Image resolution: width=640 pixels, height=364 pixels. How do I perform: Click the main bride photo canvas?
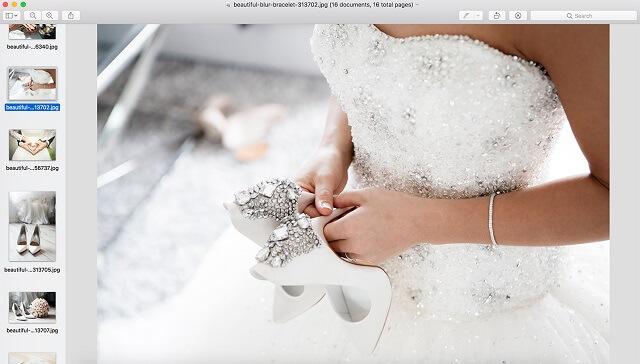pos(353,194)
